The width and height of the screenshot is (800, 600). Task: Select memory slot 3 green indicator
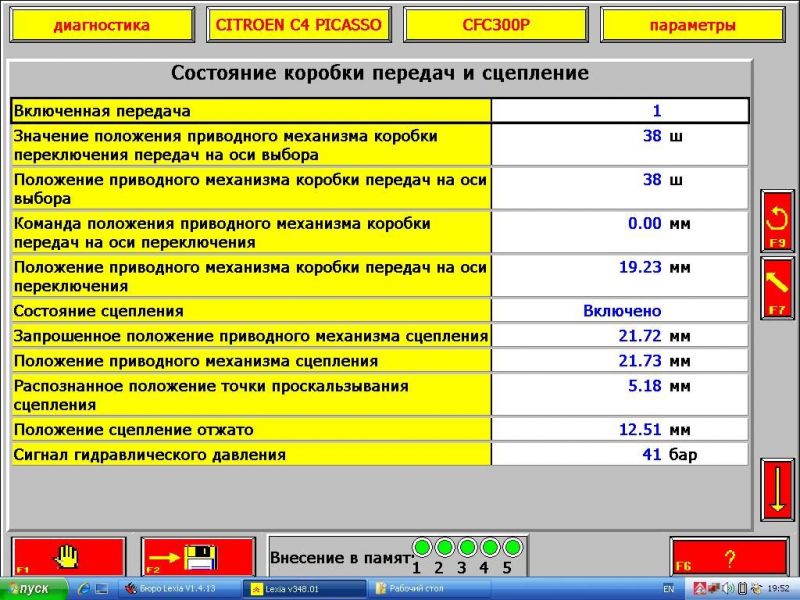pyautogui.click(x=467, y=547)
